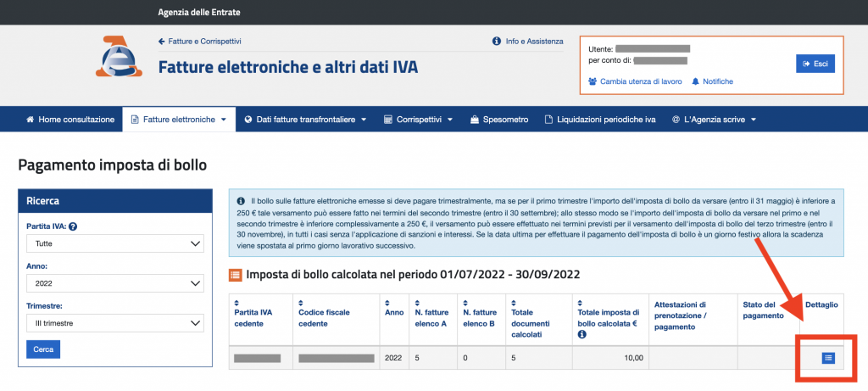Click the orange list icon beside Imposta di bollo heading
The image size is (868, 391).
[236, 274]
